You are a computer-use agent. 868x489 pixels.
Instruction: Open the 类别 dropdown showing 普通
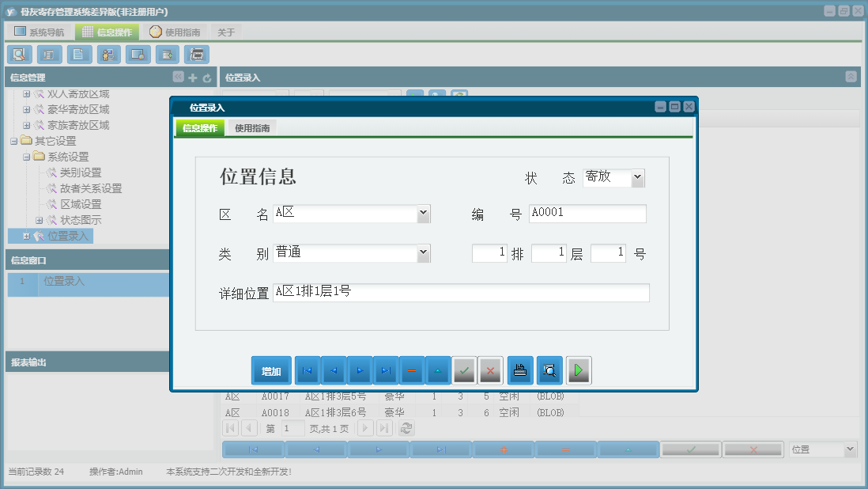click(424, 253)
